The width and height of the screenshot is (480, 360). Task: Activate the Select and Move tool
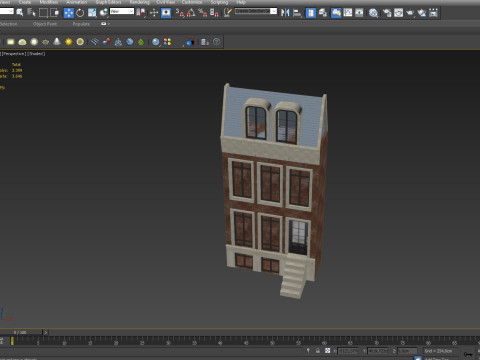pos(69,13)
